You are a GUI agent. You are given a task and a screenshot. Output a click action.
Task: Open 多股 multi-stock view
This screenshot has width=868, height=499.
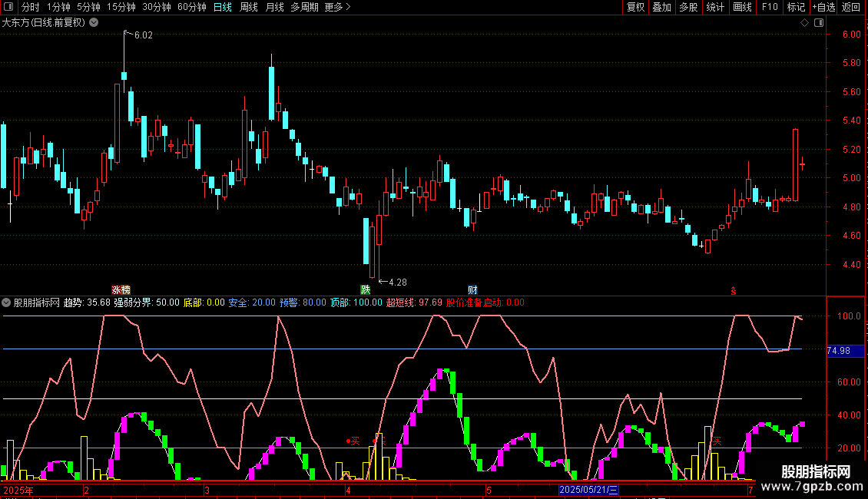coord(688,7)
